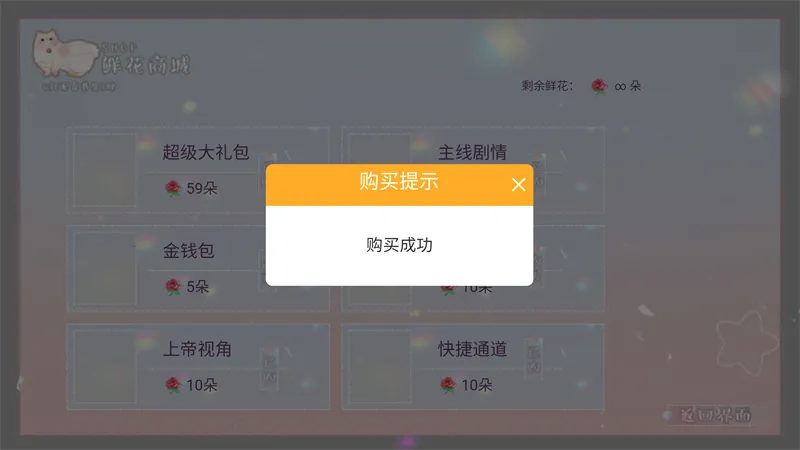The image size is (800, 450).
Task: Close the 购买提示 dialog
Action: coord(518,185)
